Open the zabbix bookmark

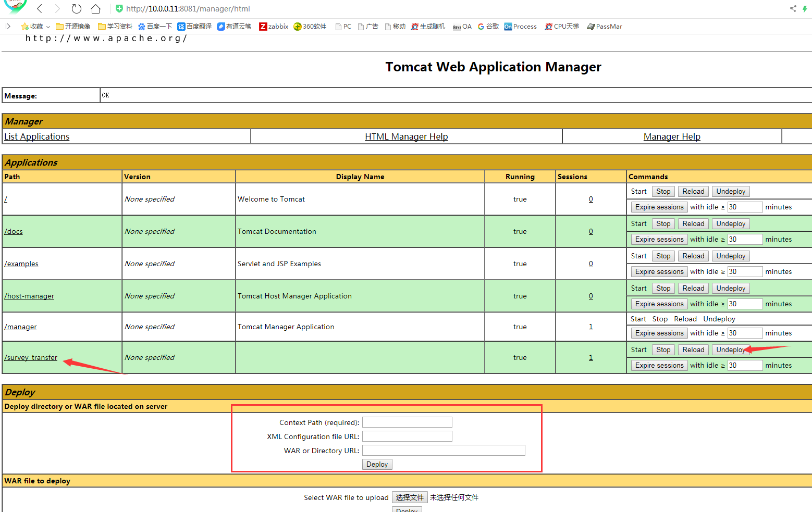tap(274, 26)
